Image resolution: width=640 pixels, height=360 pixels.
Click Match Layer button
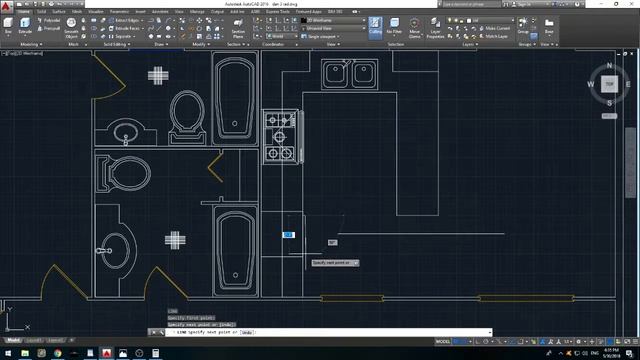pos(493,36)
